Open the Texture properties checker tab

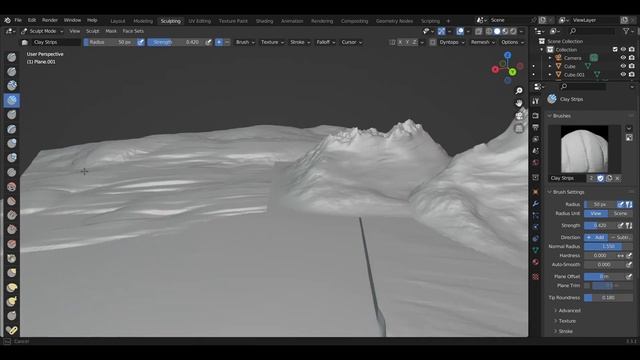coord(536,277)
